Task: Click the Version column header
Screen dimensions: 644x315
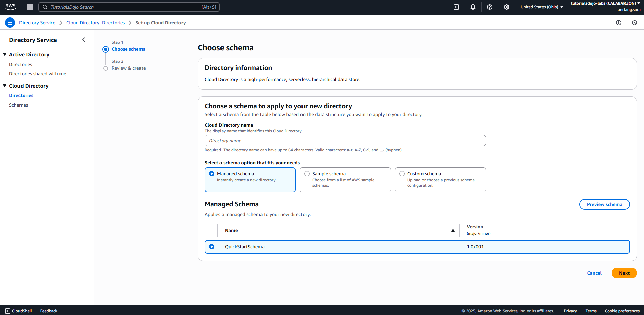Action: coord(478,230)
